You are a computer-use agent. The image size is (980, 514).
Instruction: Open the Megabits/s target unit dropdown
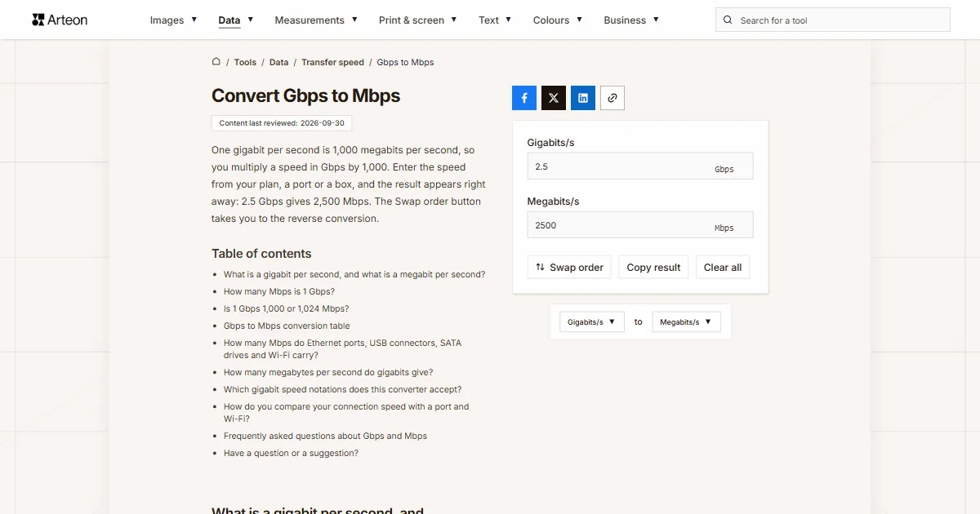click(687, 321)
